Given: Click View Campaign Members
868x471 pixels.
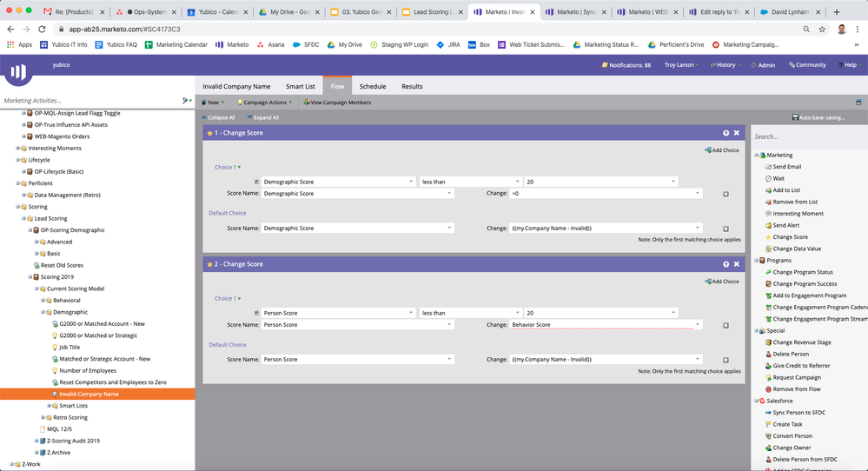Looking at the screenshot, I should pos(337,103).
